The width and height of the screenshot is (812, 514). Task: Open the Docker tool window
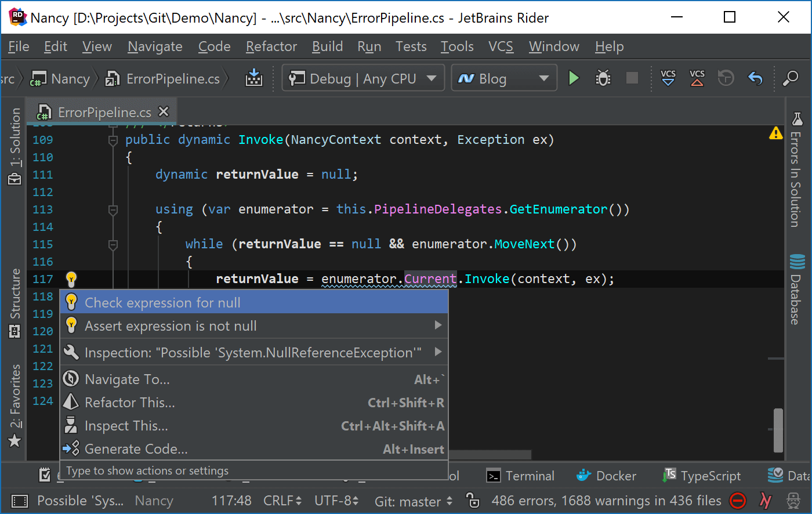(606, 476)
